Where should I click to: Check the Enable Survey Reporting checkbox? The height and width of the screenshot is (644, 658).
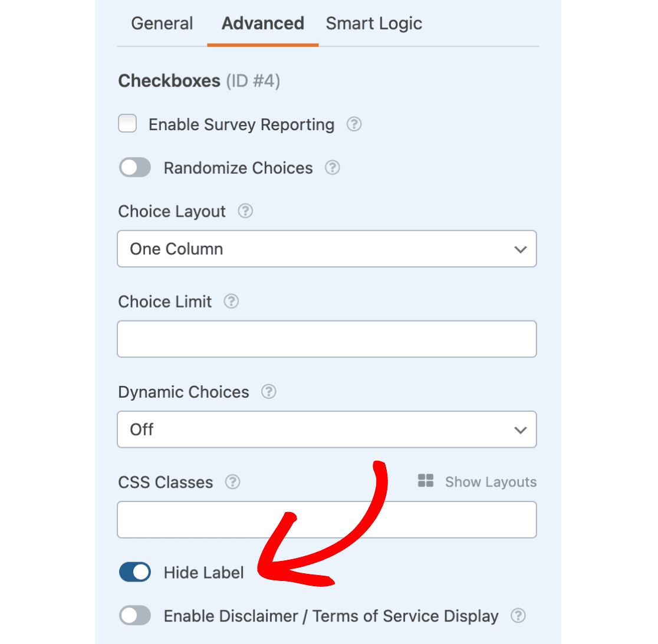[x=127, y=124]
